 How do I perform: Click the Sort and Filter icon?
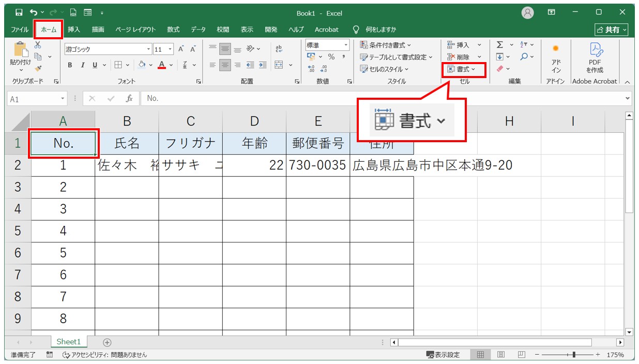pos(524,45)
